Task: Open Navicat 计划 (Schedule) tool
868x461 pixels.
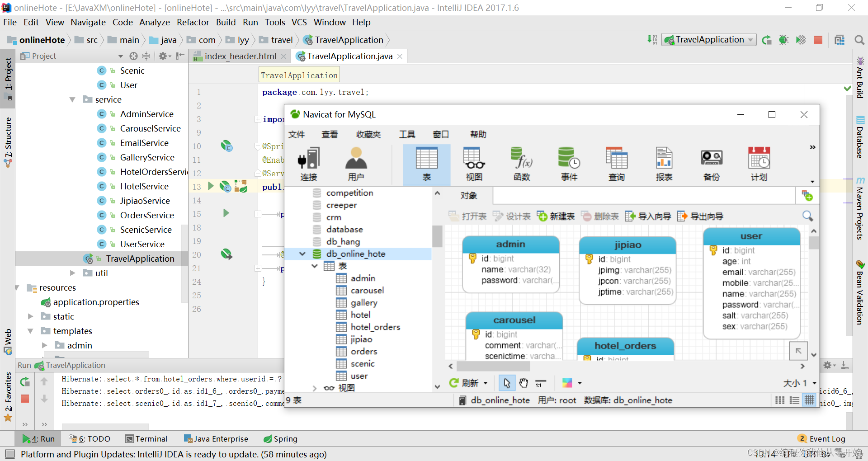Action: click(x=759, y=164)
